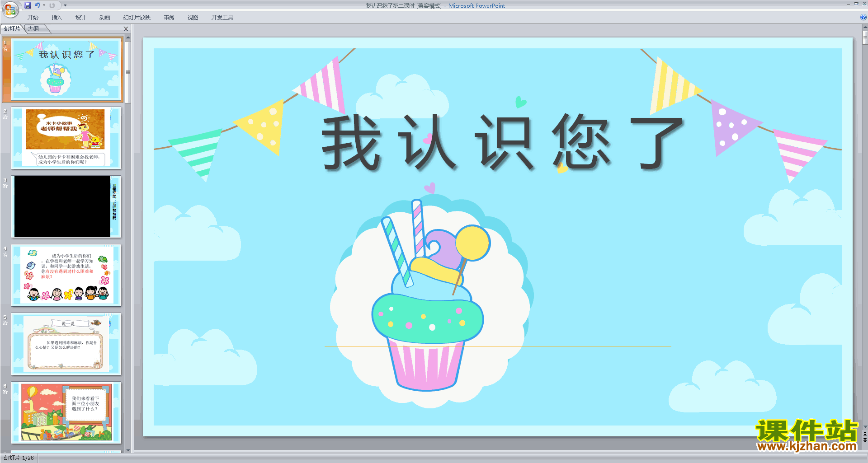Image resolution: width=868 pixels, height=463 pixels.
Task: Save the presentation via quick access
Action: click(28, 5)
